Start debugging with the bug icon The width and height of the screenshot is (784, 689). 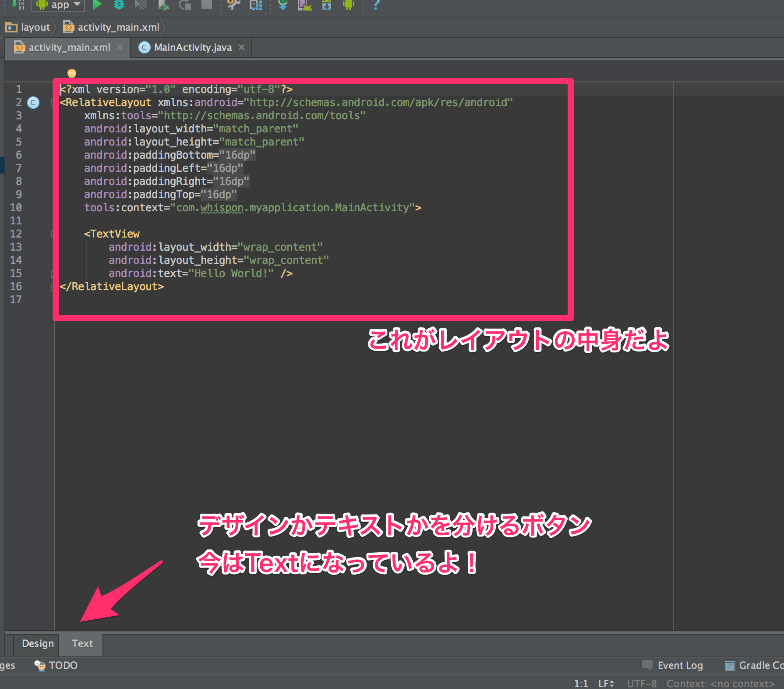click(x=119, y=4)
